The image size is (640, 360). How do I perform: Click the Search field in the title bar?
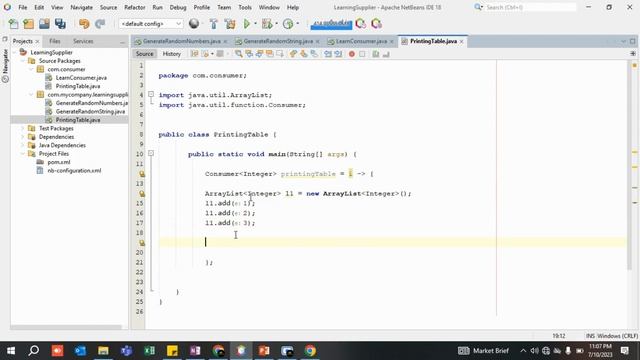(531, 7)
